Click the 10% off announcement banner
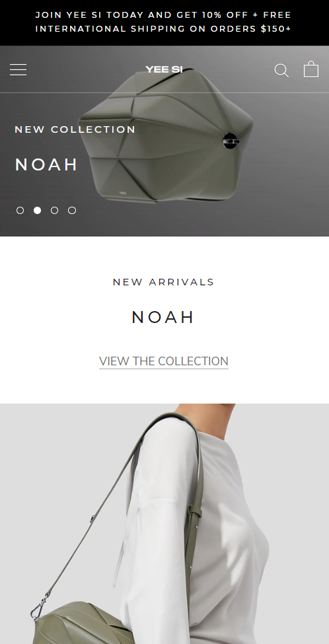The image size is (329, 644). (164, 22)
